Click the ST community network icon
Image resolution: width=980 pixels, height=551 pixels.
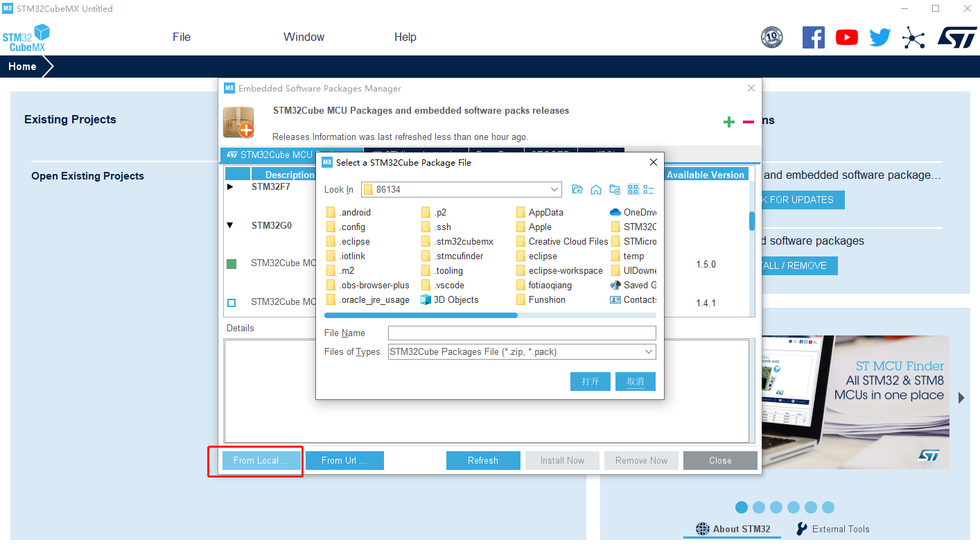pos(913,37)
